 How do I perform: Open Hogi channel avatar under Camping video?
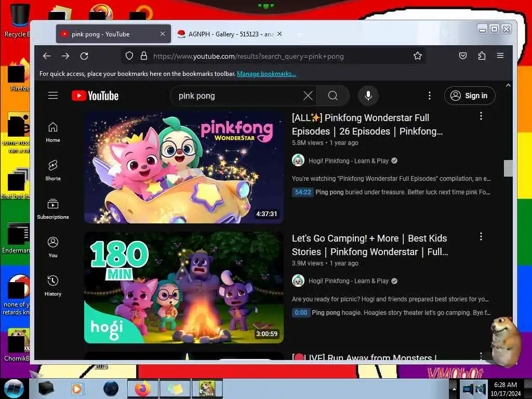coord(298,281)
